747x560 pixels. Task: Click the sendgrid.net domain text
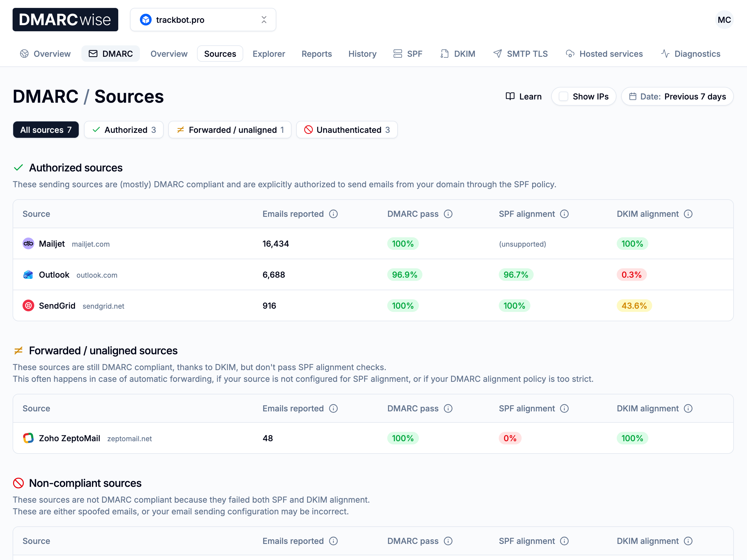pos(103,306)
